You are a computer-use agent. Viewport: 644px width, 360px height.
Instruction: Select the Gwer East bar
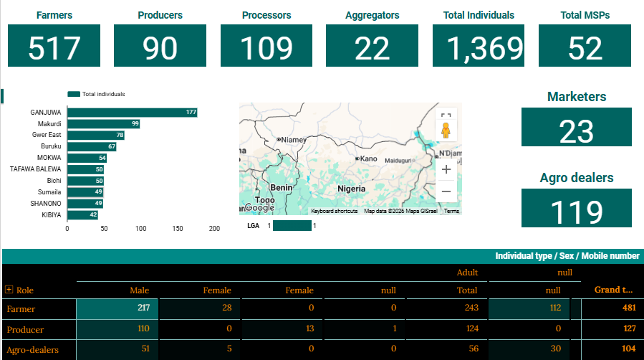[96, 135]
